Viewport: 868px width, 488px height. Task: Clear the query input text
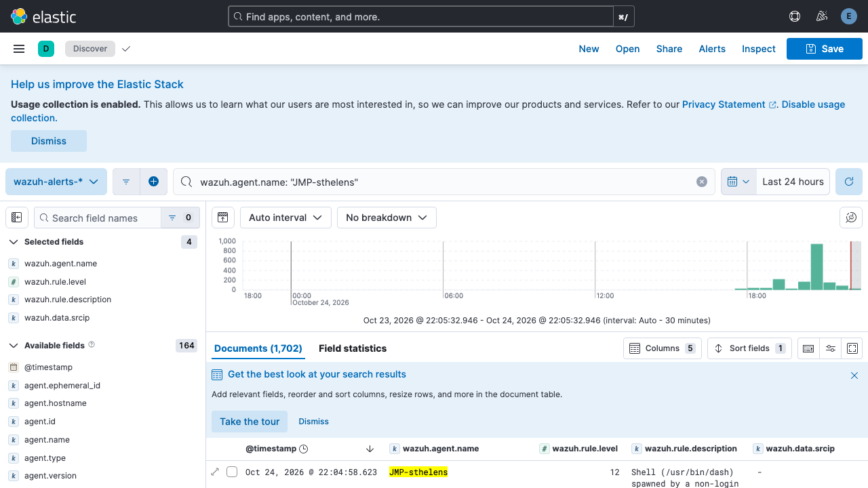coord(702,182)
